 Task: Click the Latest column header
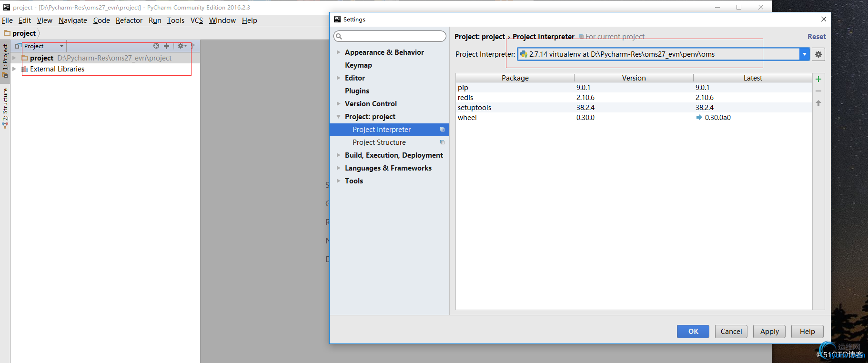[x=753, y=78]
